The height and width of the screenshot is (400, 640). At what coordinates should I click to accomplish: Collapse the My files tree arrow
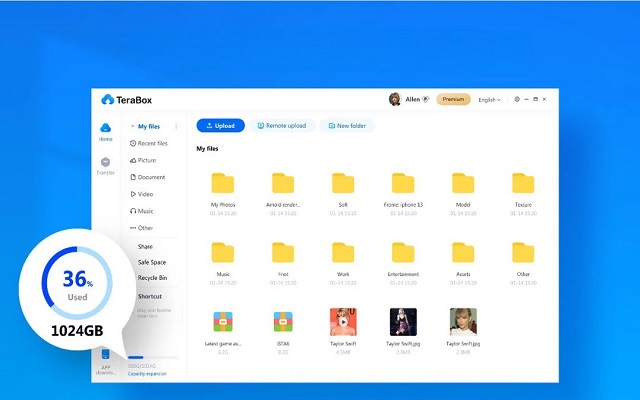tap(132, 127)
